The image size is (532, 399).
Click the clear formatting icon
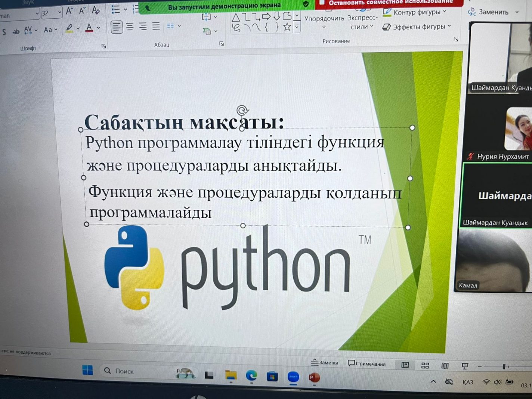pos(96,10)
